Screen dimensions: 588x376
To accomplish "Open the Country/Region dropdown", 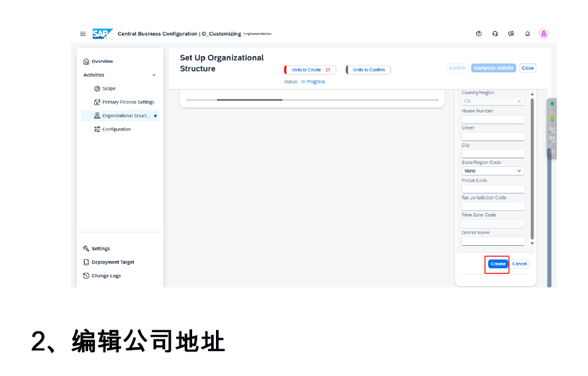I will click(493, 101).
